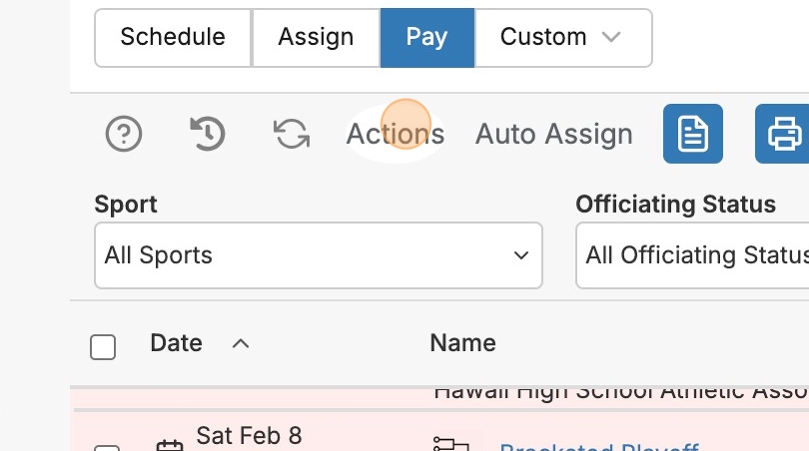The width and height of the screenshot is (809, 451).
Task: Open the Actions menu
Action: pyautogui.click(x=395, y=134)
